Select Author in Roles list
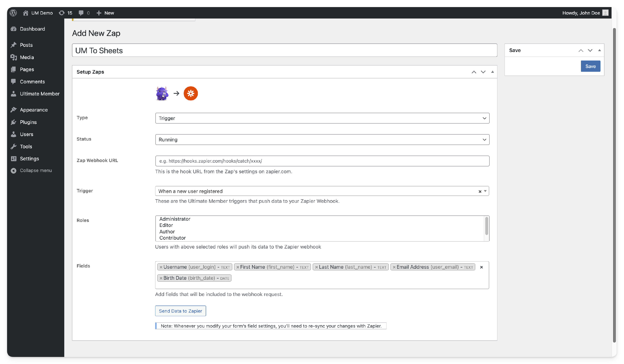This screenshot has width=624, height=364. coord(167,232)
